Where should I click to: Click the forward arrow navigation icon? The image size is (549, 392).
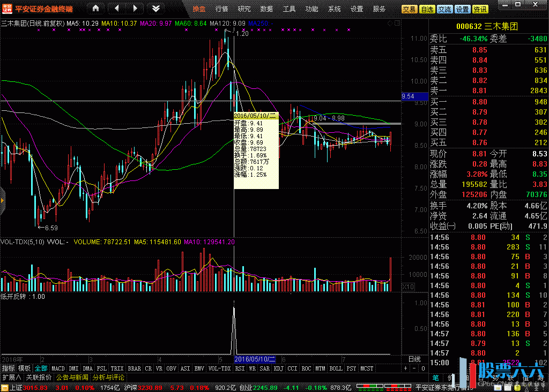point(135,9)
